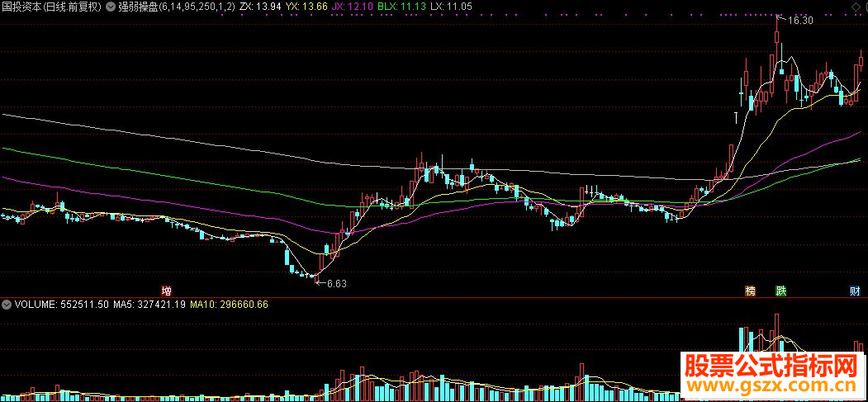Click the 强弱操盘(6,14,95,250,1,2) indicator name
The image size is (868, 402).
click(176, 7)
